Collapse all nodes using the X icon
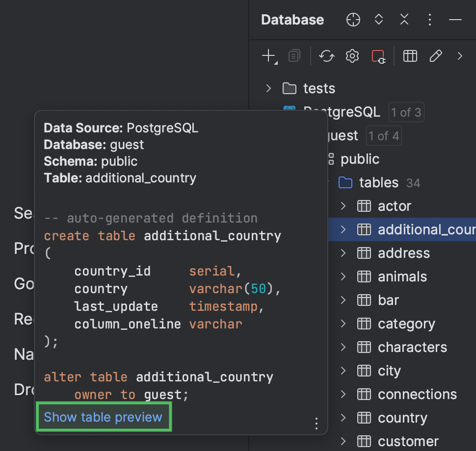Viewport: 476px width, 451px height. (x=404, y=20)
